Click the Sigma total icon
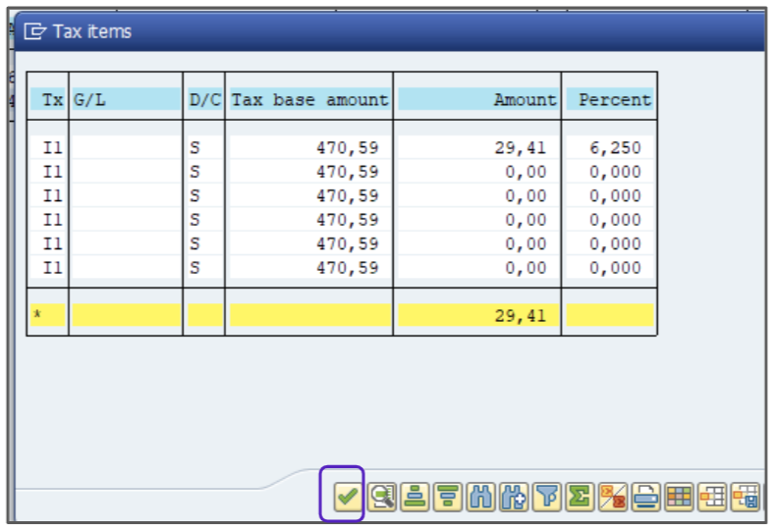The image size is (776, 532). pyautogui.click(x=580, y=497)
